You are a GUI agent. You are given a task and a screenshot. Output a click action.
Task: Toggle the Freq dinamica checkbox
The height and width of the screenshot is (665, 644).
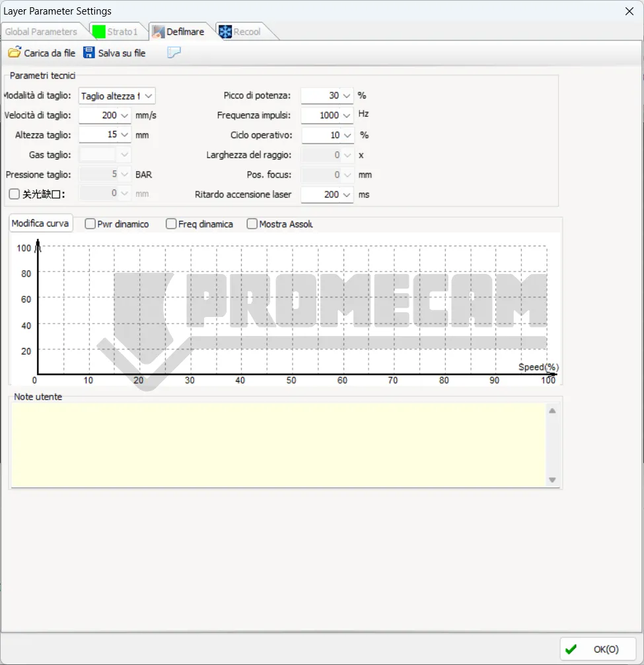click(171, 224)
